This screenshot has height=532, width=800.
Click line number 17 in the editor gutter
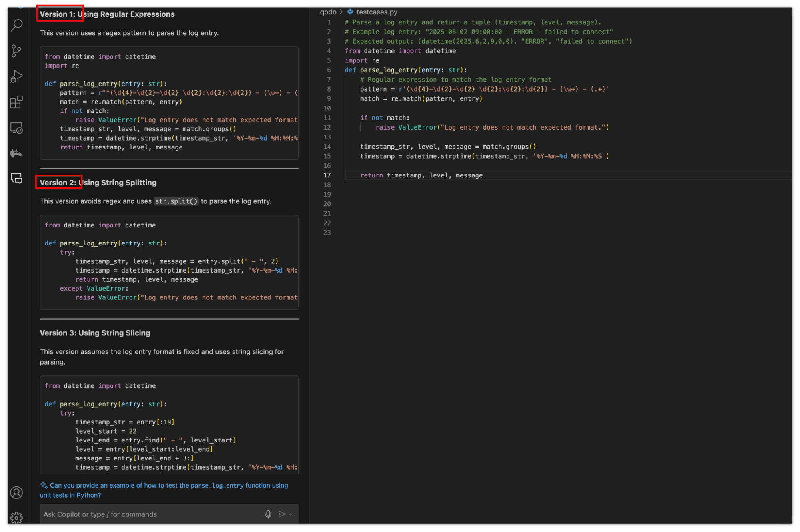[327, 175]
